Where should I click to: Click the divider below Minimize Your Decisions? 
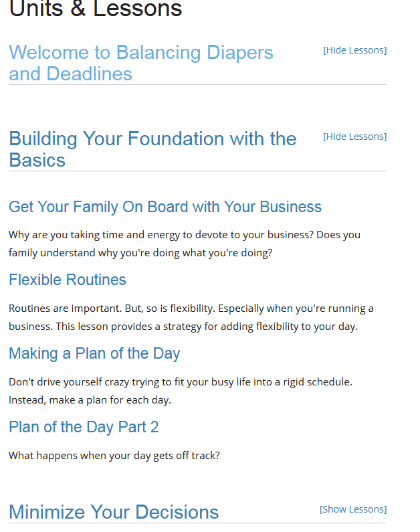tap(197, 523)
